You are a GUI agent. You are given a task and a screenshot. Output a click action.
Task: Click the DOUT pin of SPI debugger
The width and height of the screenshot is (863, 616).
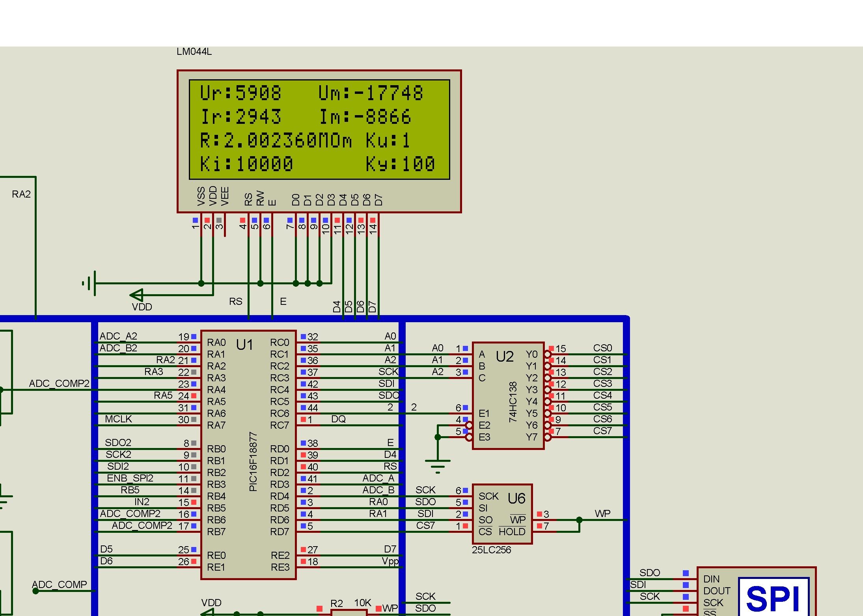[717, 591]
